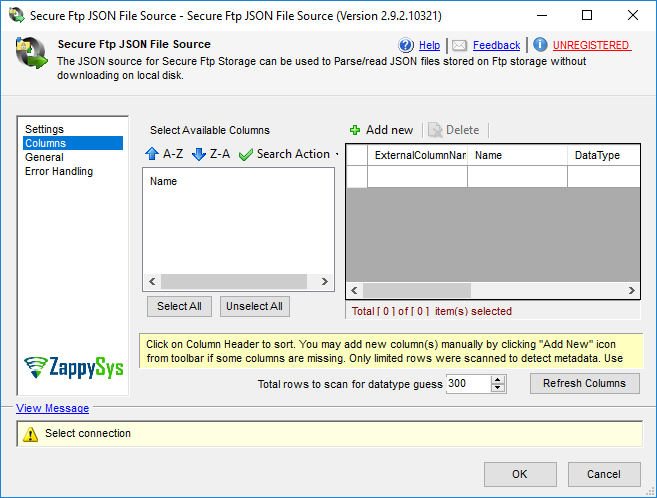The width and height of the screenshot is (657, 498).
Task: Click the Feedback envelope icon
Action: point(459,45)
